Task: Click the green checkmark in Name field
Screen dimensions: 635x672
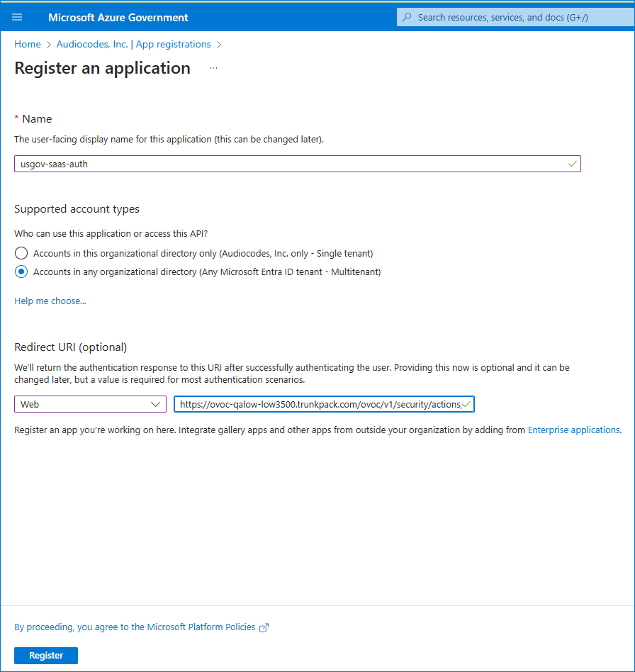Action: click(x=572, y=164)
